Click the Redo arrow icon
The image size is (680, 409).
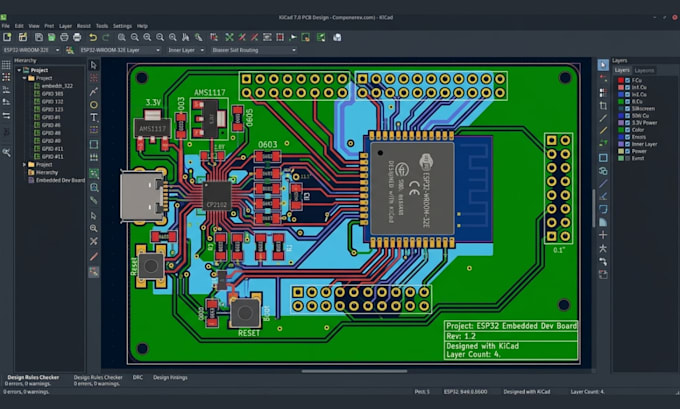click(105, 37)
